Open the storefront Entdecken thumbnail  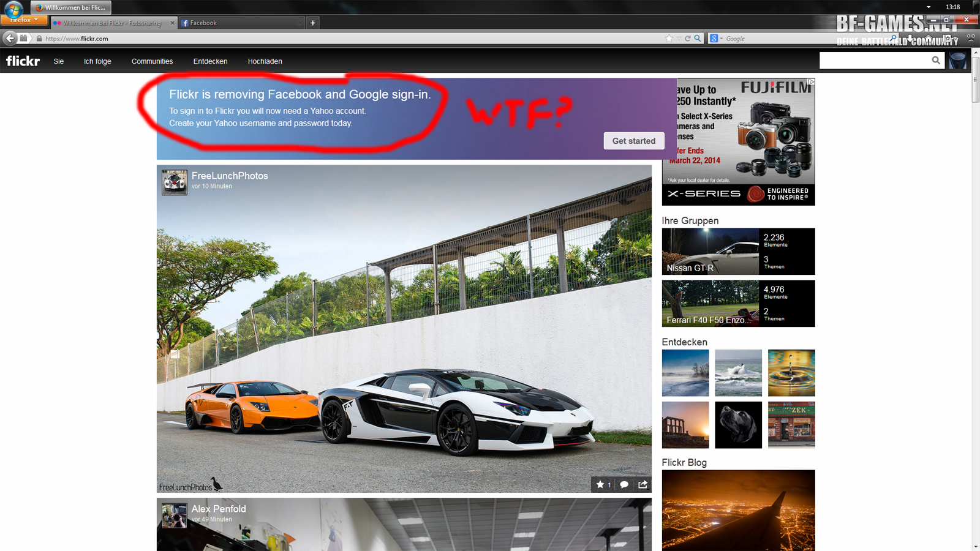point(791,425)
